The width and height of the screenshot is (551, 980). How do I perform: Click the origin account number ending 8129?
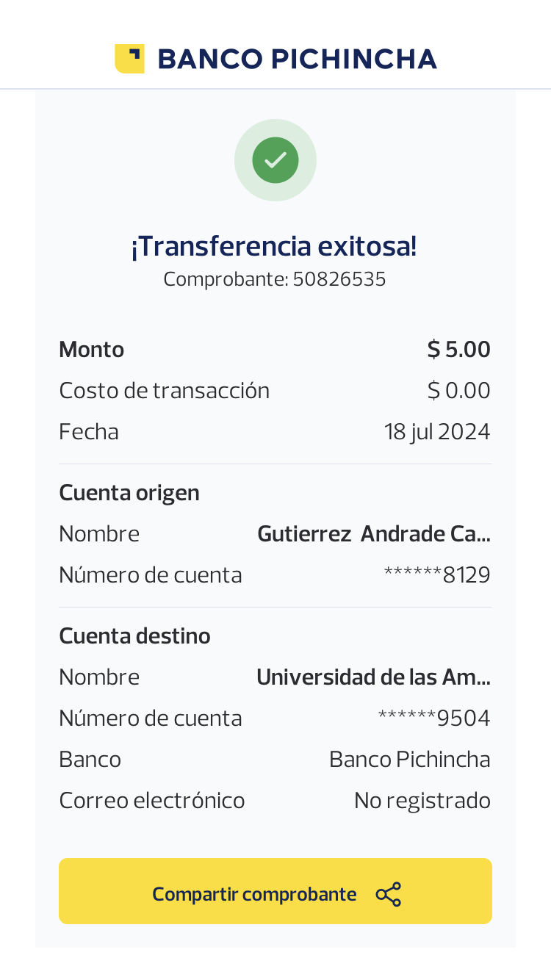coord(436,574)
